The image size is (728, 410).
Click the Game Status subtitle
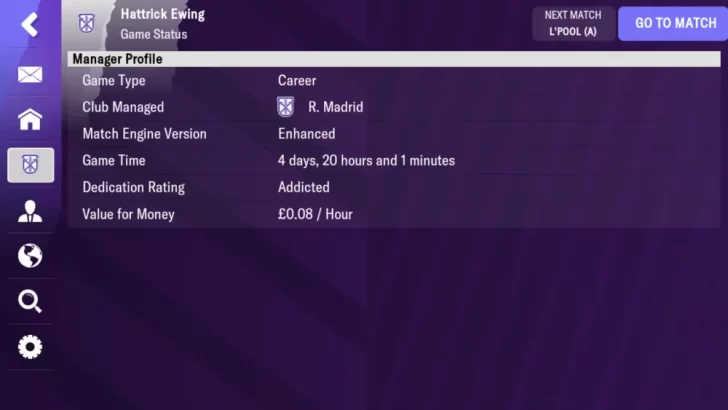tap(154, 34)
